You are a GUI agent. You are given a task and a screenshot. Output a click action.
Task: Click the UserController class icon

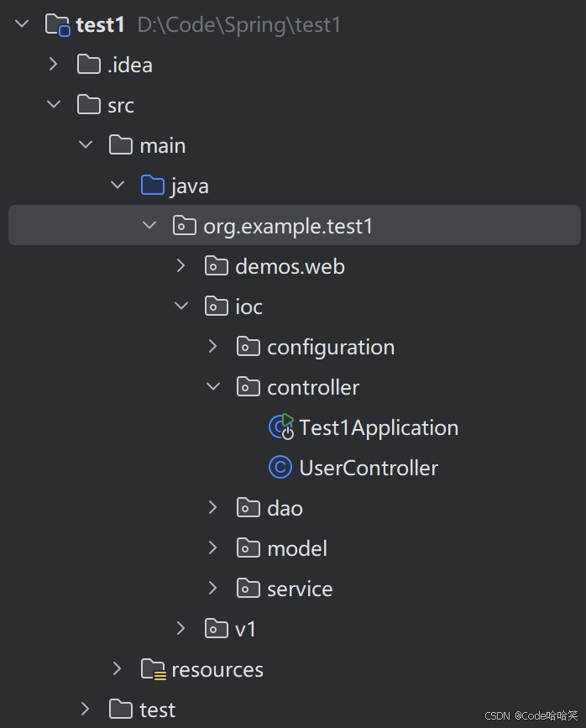point(280,468)
